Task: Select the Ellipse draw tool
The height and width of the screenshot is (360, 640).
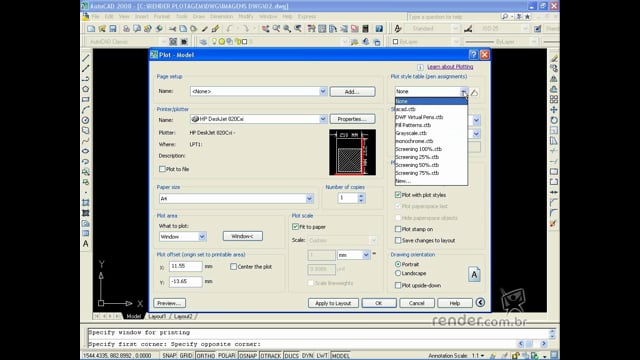Action: coord(86,151)
